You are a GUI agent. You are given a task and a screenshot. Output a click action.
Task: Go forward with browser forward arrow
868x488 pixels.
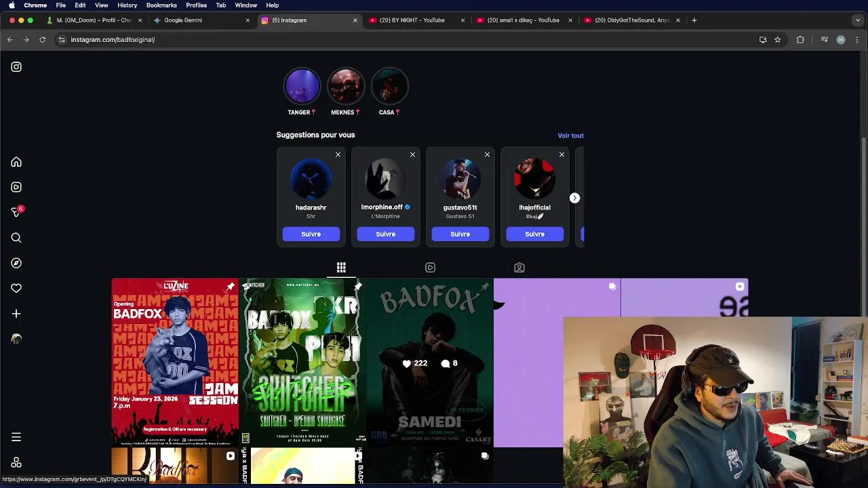tap(26, 40)
